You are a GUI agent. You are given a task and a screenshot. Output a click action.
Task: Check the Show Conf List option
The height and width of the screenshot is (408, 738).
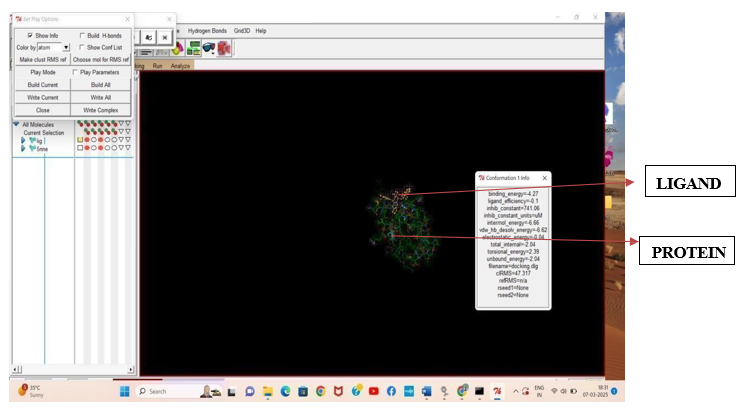tap(82, 47)
